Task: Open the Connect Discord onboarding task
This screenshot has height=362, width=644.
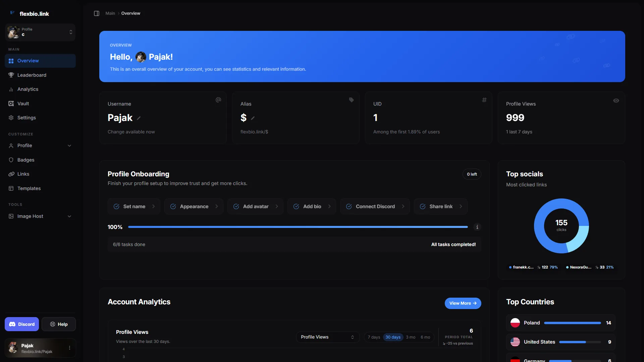Action: 375,206
